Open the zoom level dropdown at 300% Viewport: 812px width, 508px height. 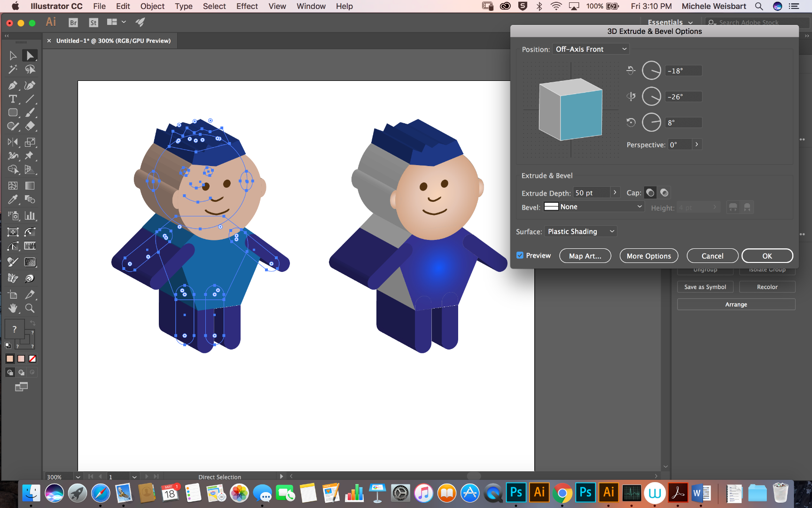78,476
